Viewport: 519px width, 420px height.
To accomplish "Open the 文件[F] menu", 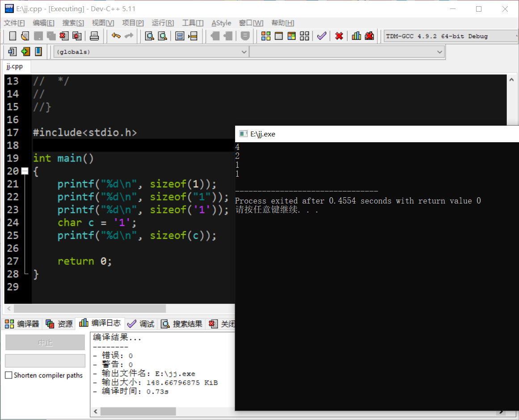I will point(14,23).
